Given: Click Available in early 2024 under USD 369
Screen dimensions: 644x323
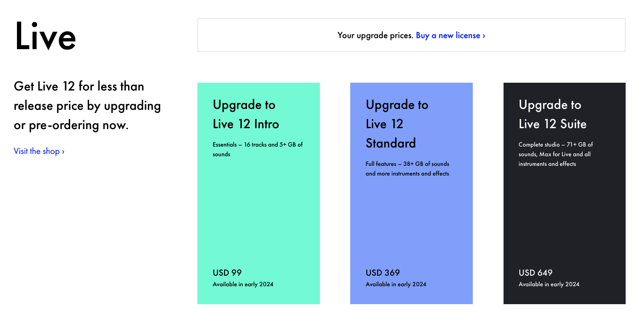Looking at the screenshot, I should 396,284.
